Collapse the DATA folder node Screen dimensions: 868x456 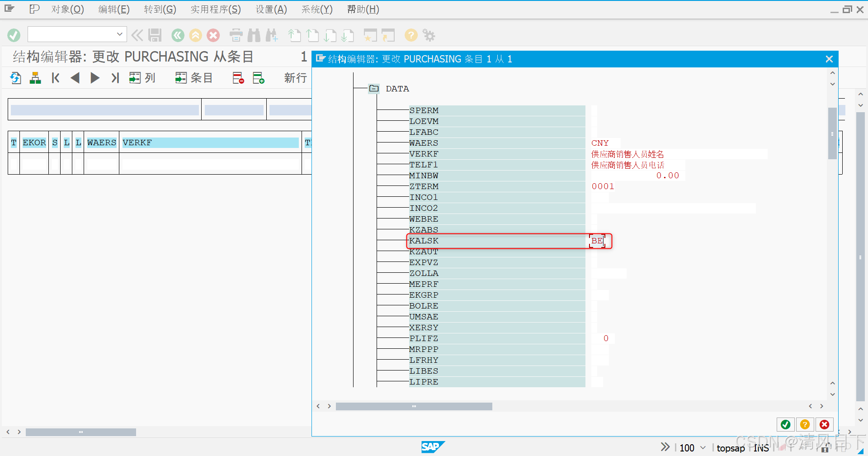374,88
